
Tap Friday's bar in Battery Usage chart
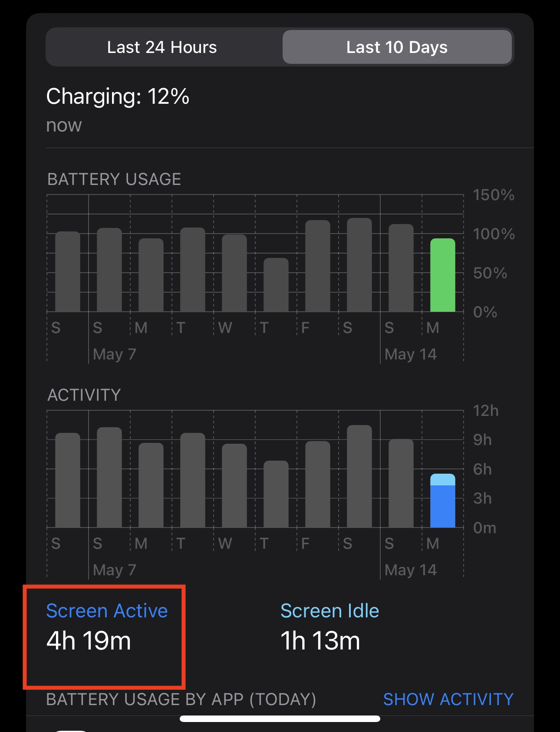(318, 266)
